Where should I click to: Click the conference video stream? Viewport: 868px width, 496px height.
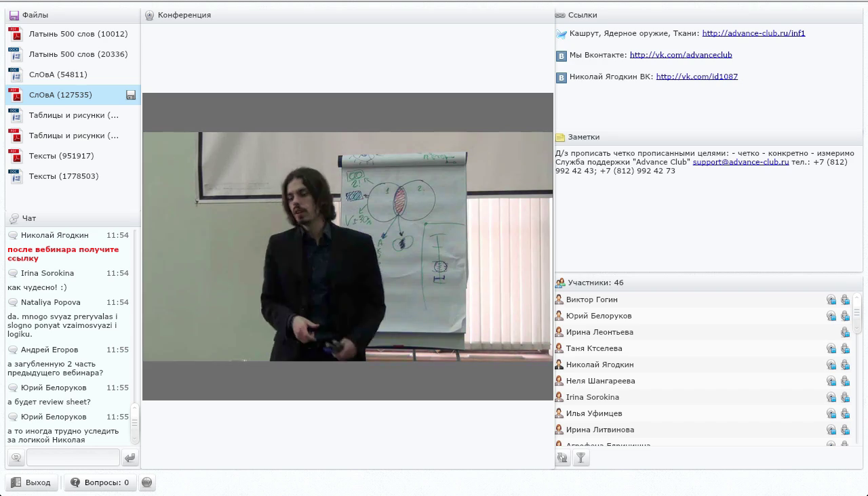click(348, 247)
